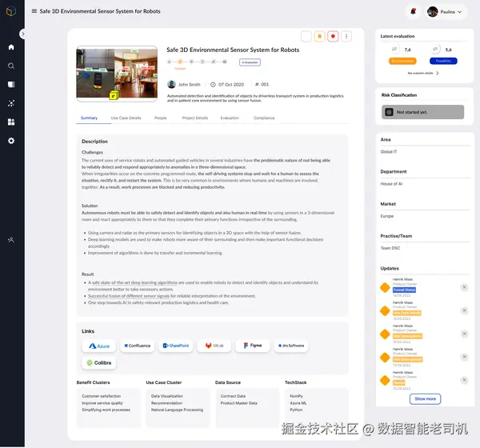Click Paulina's profile avatar

432,12
